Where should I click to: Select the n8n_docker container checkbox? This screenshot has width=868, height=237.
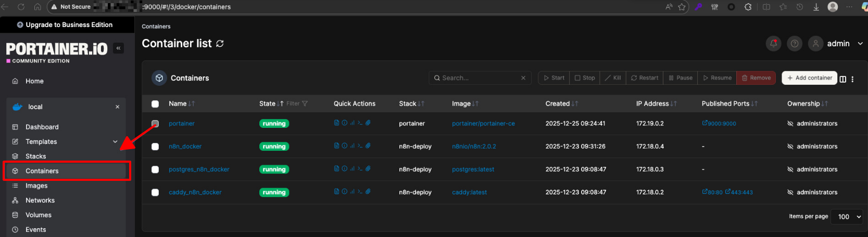(155, 147)
